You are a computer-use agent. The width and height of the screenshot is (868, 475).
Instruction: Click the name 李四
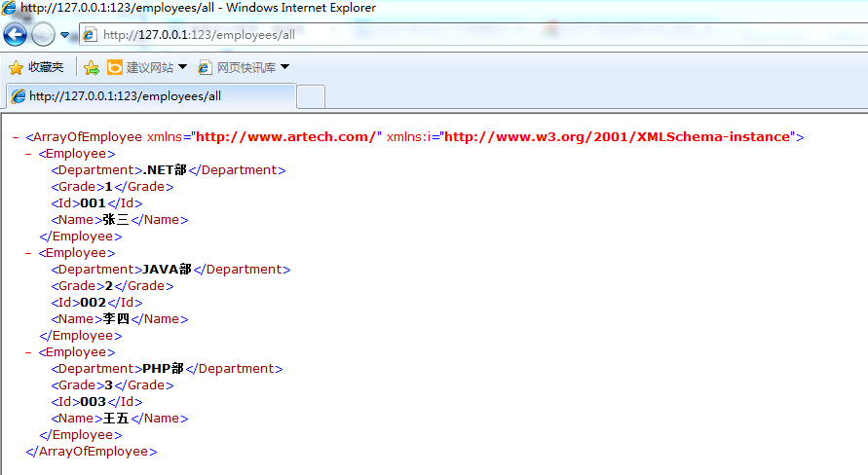tap(116, 319)
